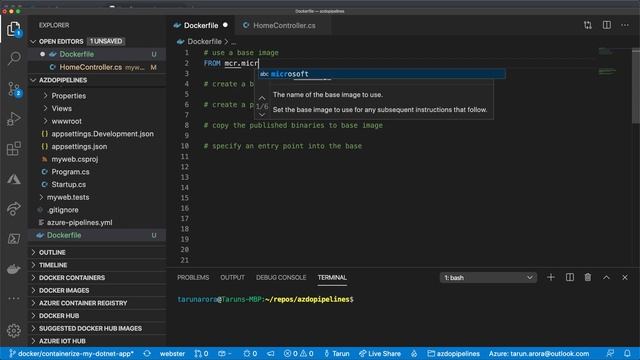Click the Compare Changes editor icon
Screen dimensions: 640x360
pyautogui.click(x=588, y=25)
